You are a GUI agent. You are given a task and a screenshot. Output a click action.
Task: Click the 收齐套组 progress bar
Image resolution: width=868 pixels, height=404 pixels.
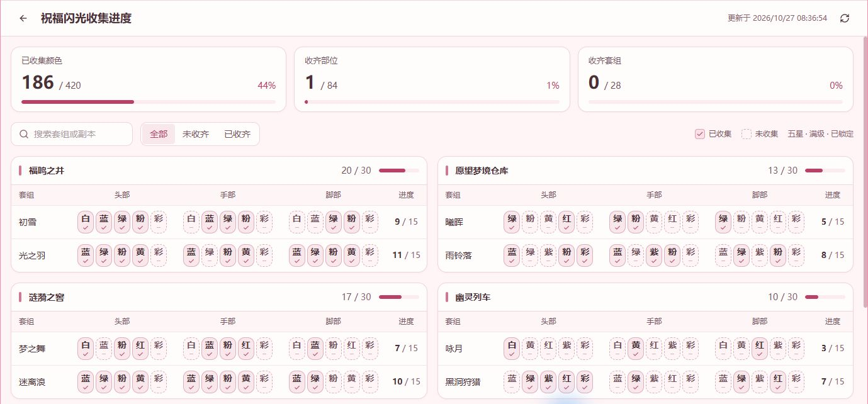[x=716, y=101]
